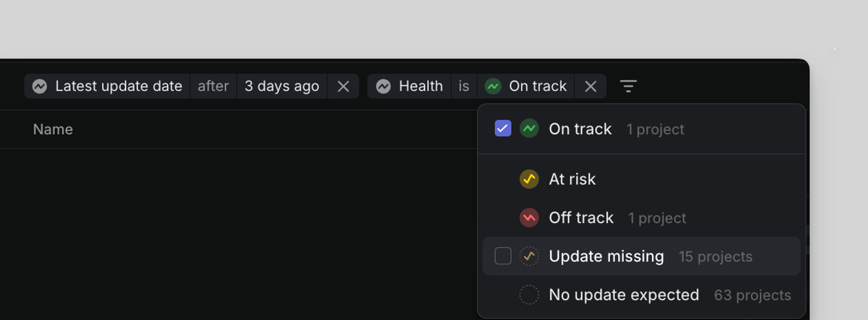The image size is (868, 320).
Task: Remove the Health is On track filter
Action: (x=590, y=86)
